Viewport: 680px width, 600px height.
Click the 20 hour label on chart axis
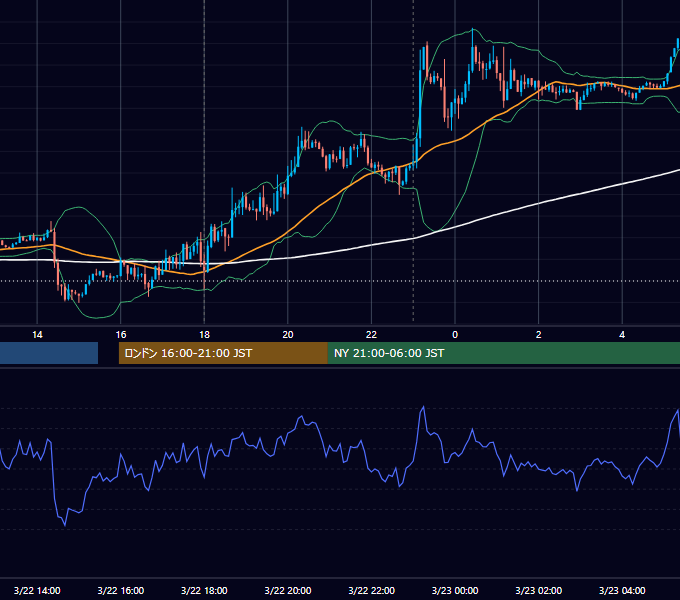tap(288, 334)
